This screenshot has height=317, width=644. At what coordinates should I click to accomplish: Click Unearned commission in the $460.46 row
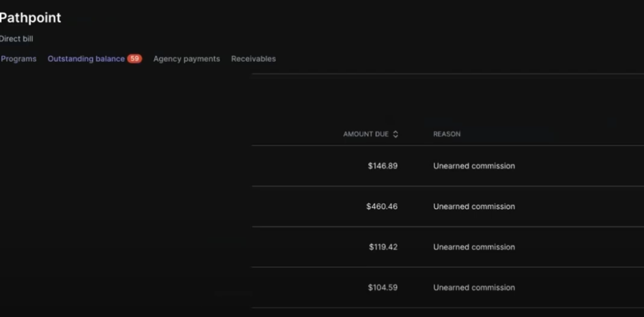tap(474, 207)
